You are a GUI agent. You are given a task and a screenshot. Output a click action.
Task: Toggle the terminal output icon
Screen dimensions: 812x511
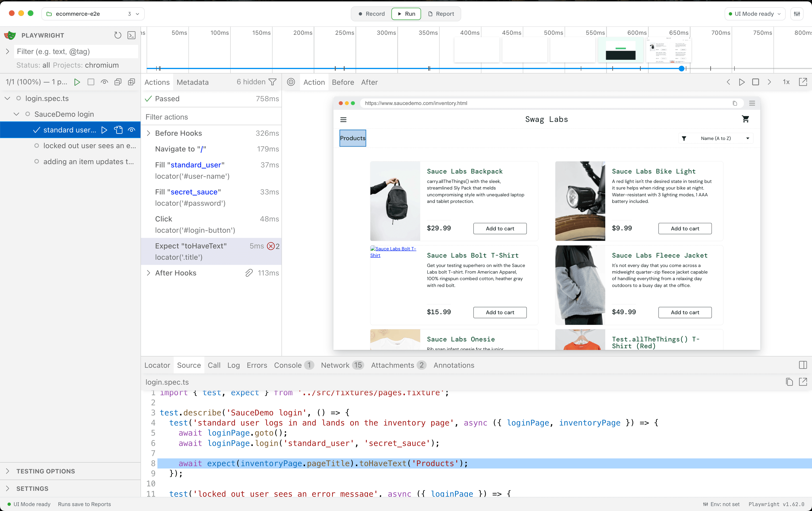(x=132, y=35)
